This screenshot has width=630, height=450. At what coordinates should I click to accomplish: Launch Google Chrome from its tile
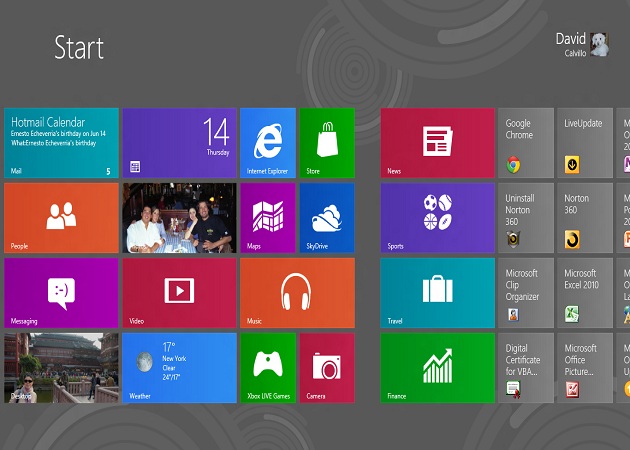526,142
